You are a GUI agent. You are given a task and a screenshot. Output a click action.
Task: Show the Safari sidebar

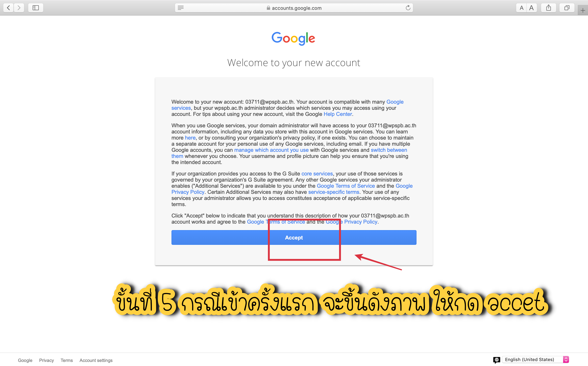pyautogui.click(x=36, y=8)
